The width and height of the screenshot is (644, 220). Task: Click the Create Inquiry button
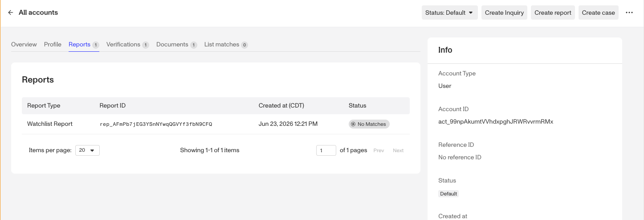click(504, 12)
